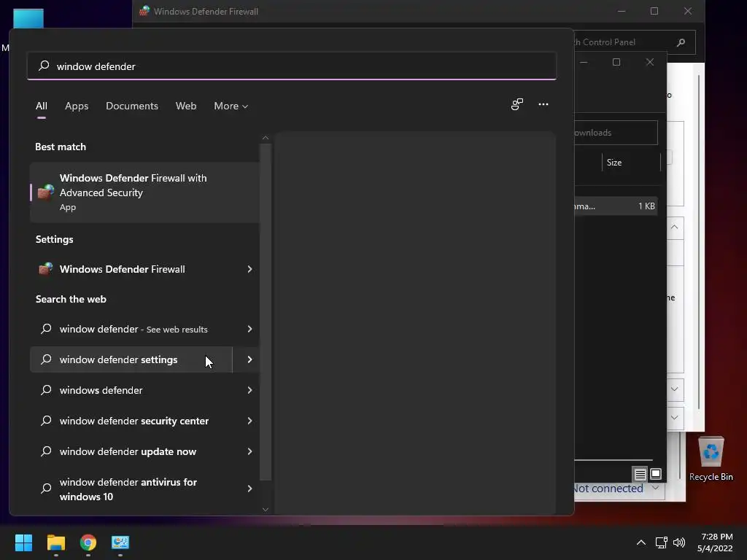
Task: Open Control Panel taskbar icon
Action: 120,542
